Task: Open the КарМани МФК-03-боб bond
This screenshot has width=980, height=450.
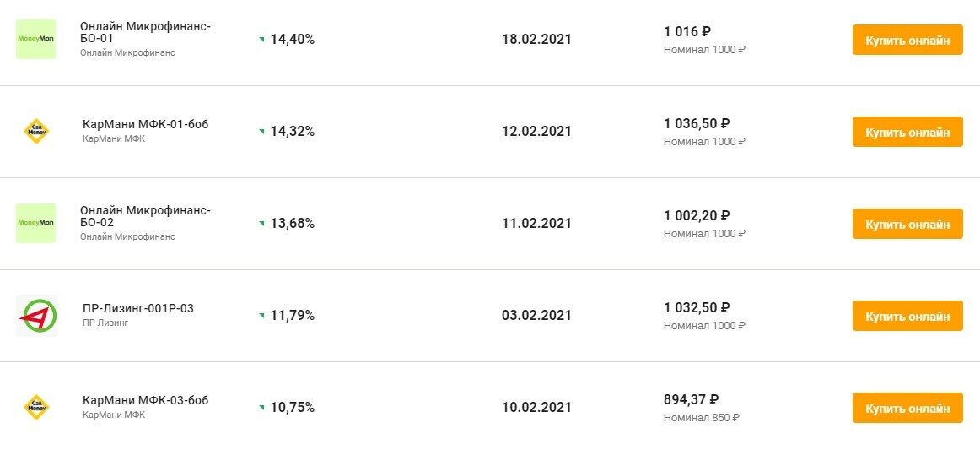Action: coord(145,400)
